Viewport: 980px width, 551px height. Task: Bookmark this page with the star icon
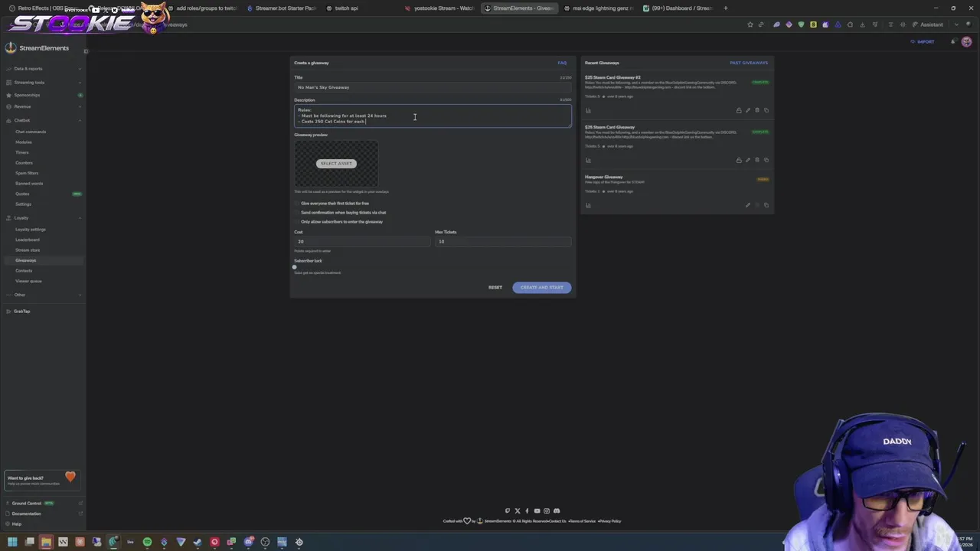click(x=750, y=24)
